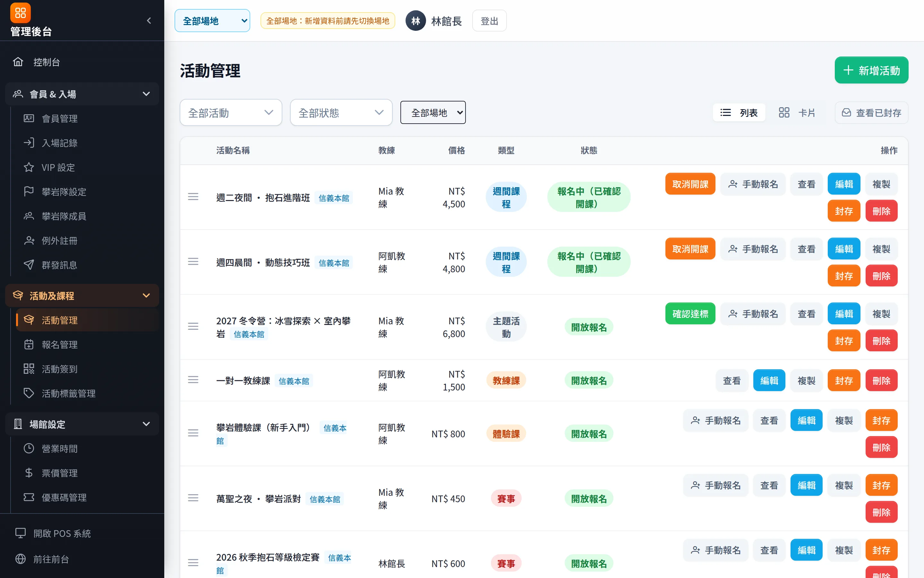Open the 全部場地 filter next to 全部狀態
Image resolution: width=924 pixels, height=578 pixels.
(x=433, y=112)
